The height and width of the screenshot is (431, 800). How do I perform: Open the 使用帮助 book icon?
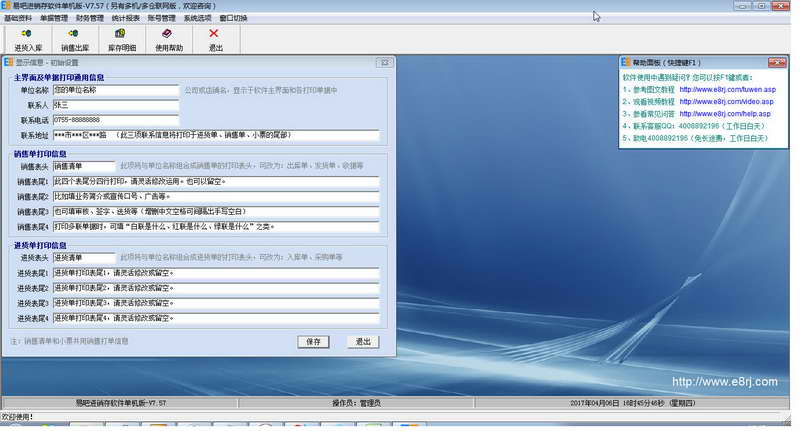tap(168, 39)
